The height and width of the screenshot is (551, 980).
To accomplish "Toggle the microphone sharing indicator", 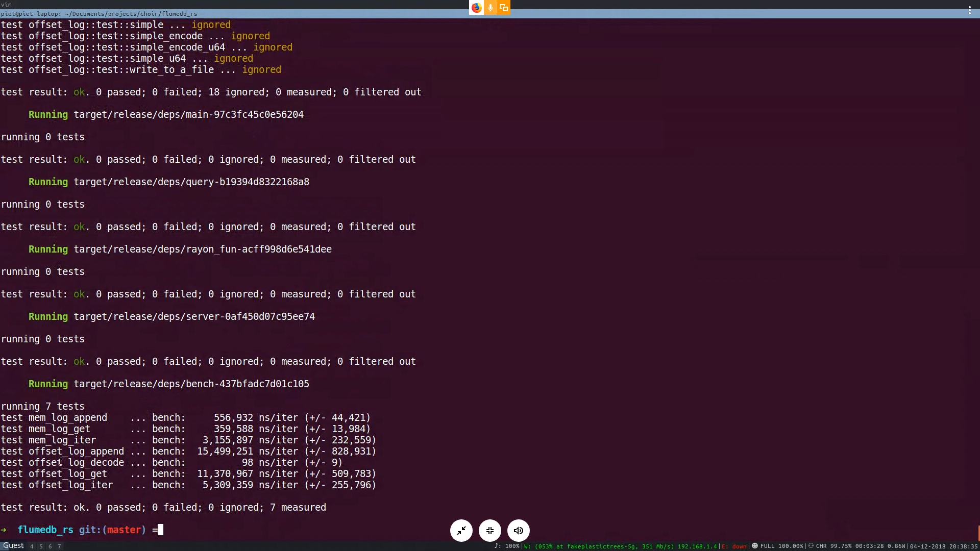I will (491, 8).
